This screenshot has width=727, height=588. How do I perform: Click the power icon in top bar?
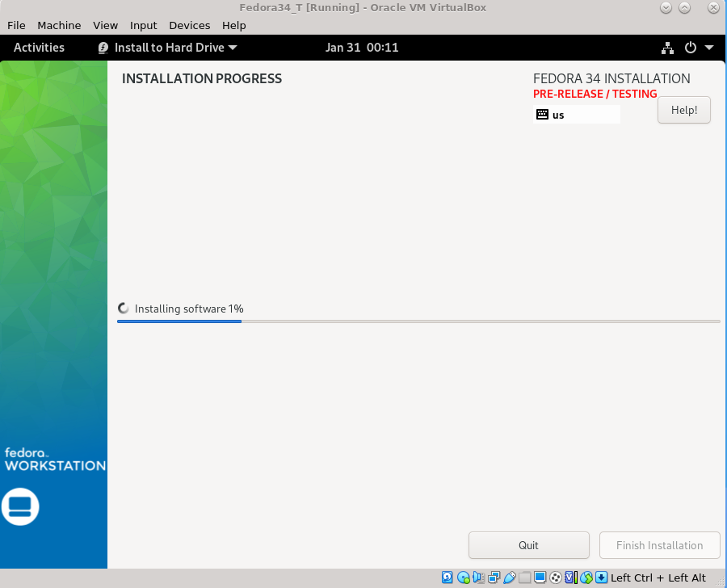(691, 48)
